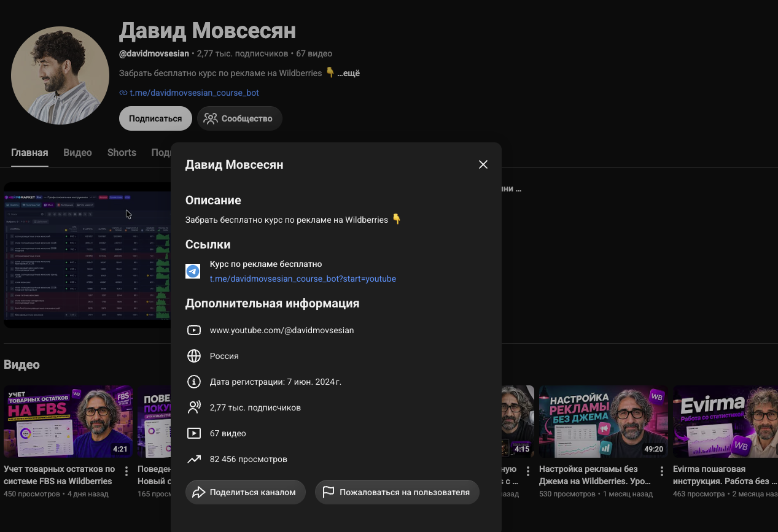This screenshot has height=532, width=778.
Task: Open 'Настройка рекламы без Джема' video thumbnail
Action: click(604, 422)
